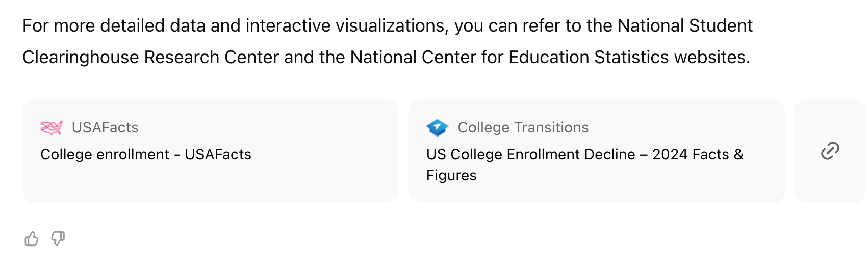The height and width of the screenshot is (273, 868).
Task: Click the blue College Transitions cap favicon
Action: pyautogui.click(x=438, y=127)
